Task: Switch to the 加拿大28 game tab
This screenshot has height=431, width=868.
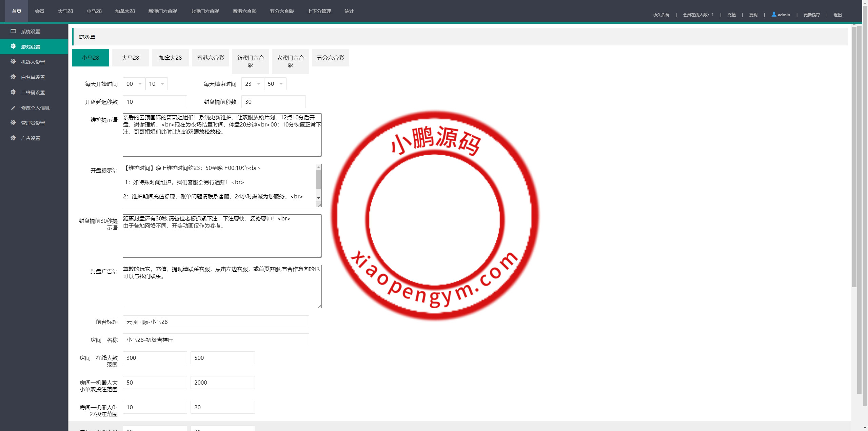Action: 170,58
